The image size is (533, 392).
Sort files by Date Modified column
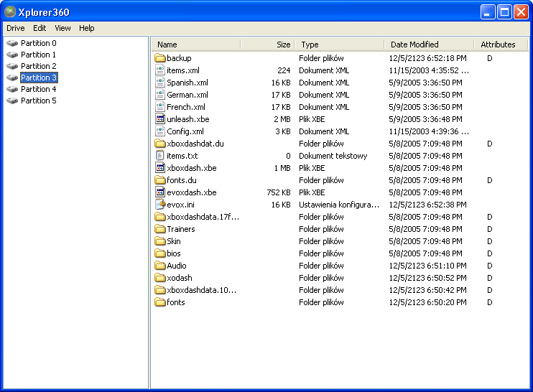[429, 45]
